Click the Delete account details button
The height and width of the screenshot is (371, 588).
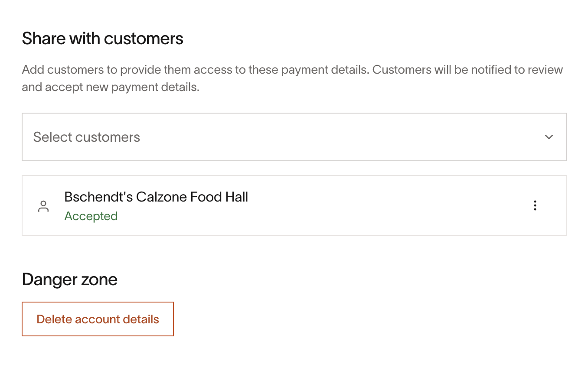[x=98, y=319]
